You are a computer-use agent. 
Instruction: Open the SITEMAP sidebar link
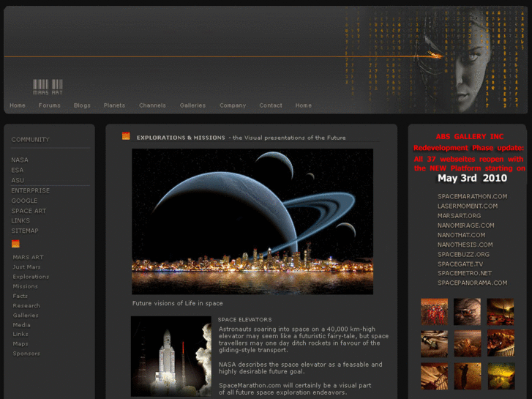point(25,231)
